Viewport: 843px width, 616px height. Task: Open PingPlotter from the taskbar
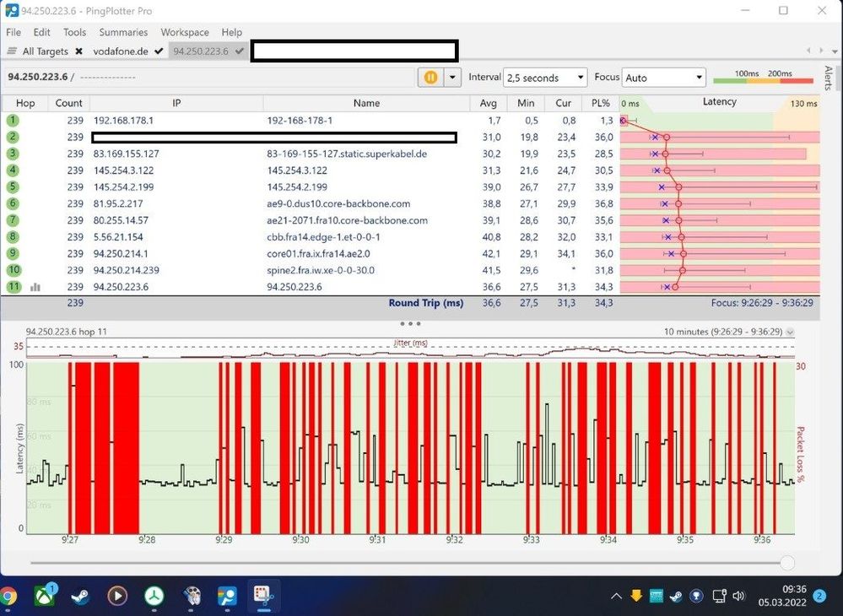pos(226,597)
